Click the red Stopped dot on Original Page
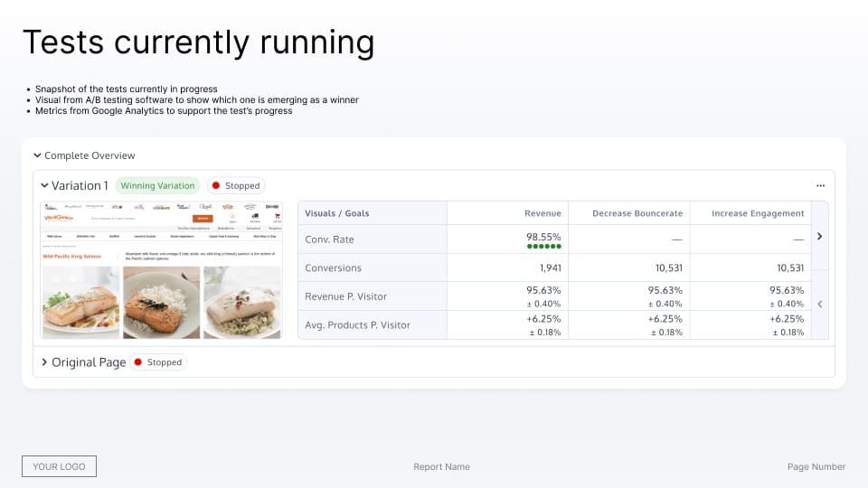The image size is (868, 488). click(x=137, y=362)
